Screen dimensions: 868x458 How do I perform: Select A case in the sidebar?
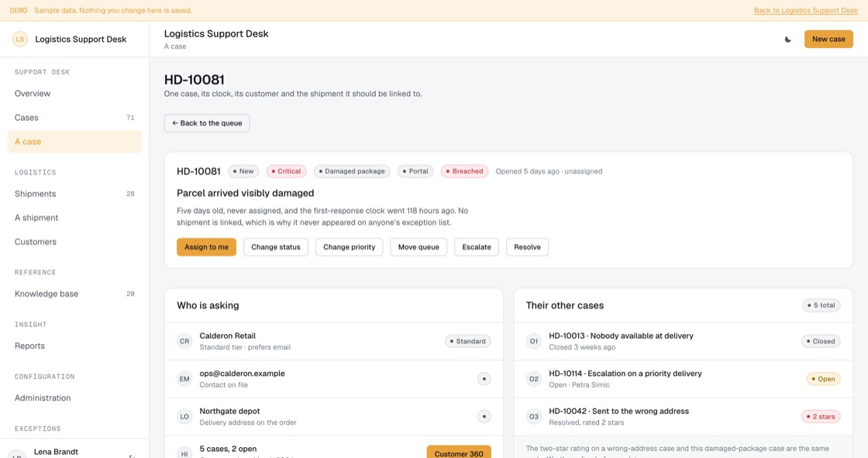74,142
